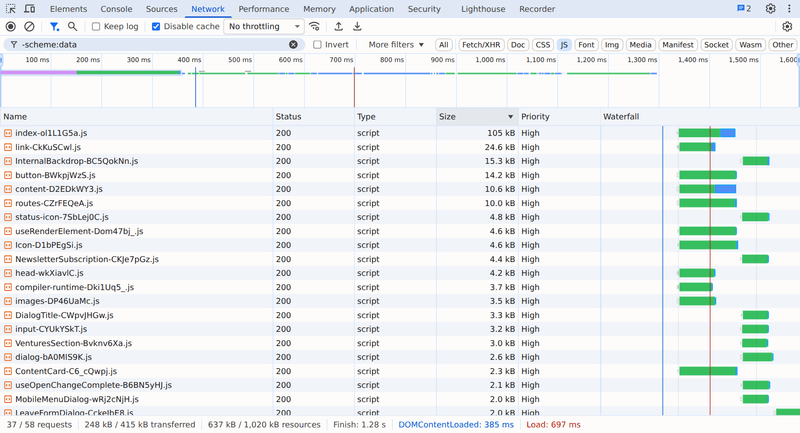The image size is (800, 433).
Task: Enable the Keep log checkbox
Action: (95, 27)
